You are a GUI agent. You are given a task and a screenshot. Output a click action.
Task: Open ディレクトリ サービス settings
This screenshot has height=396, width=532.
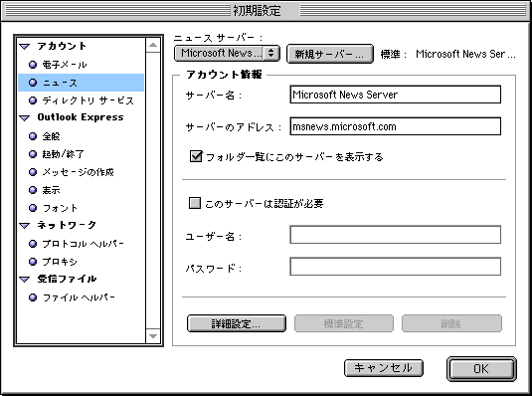pos(89,100)
